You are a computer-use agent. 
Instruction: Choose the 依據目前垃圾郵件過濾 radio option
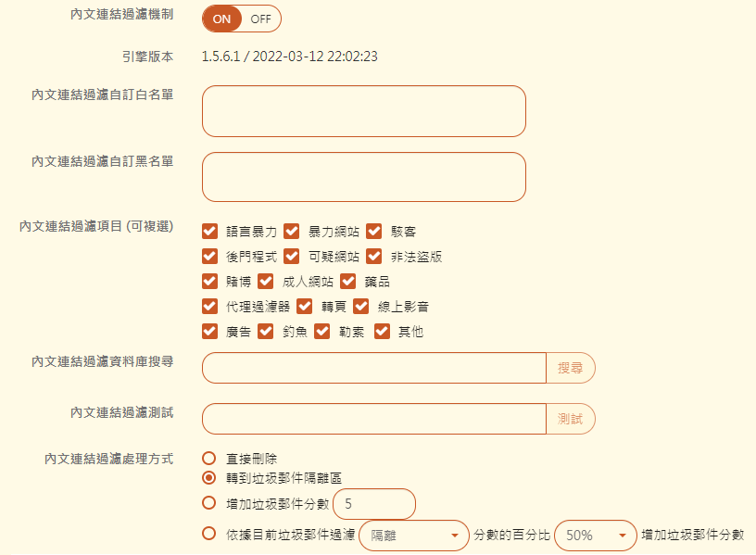tap(209, 533)
